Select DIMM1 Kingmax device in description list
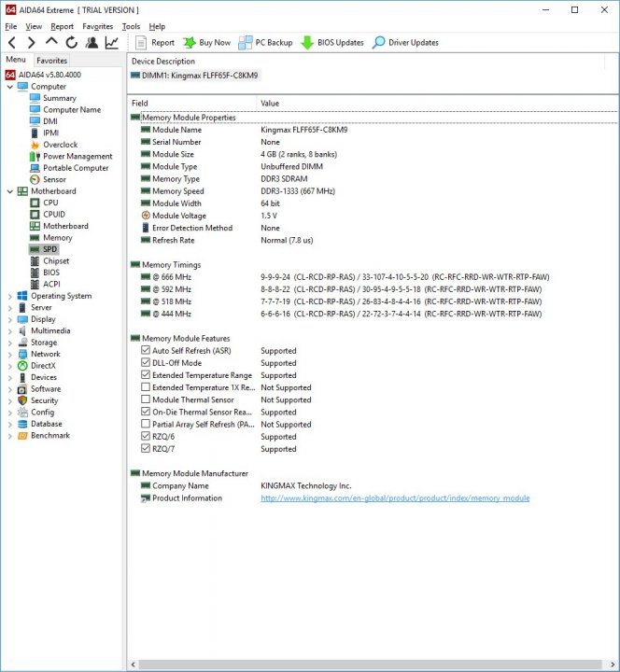The width and height of the screenshot is (620, 672). (x=194, y=76)
